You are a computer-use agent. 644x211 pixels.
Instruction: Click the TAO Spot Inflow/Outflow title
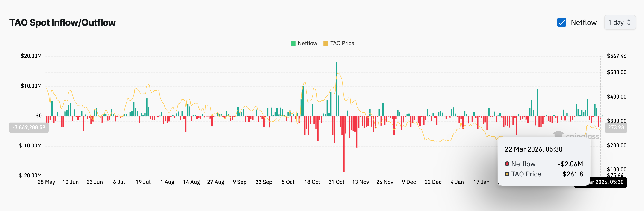click(x=62, y=23)
